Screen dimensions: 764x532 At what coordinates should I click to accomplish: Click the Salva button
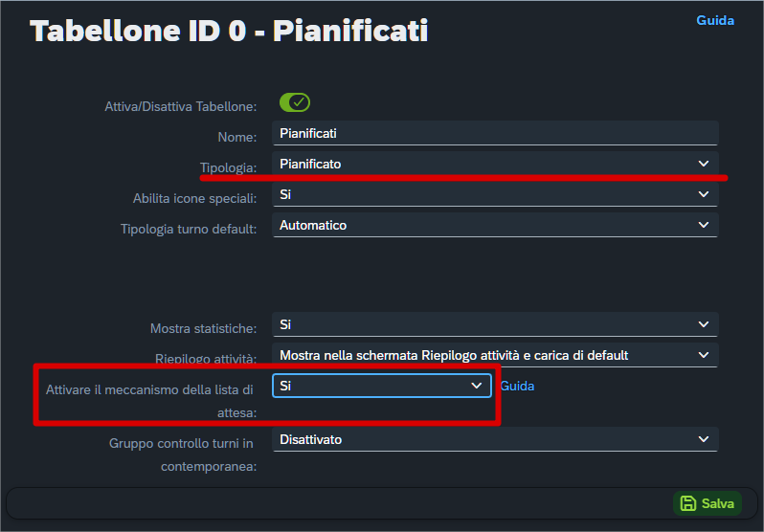point(708,503)
